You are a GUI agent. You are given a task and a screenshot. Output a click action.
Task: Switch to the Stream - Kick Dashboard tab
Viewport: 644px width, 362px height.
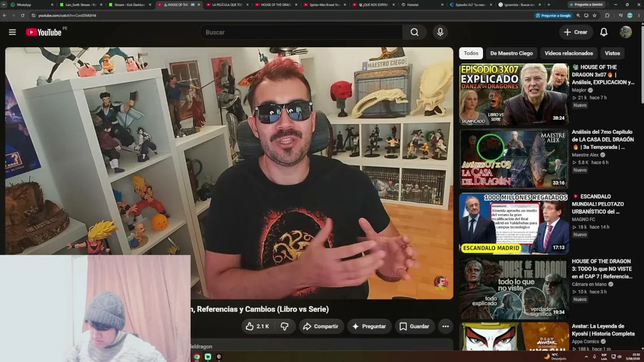click(x=129, y=5)
